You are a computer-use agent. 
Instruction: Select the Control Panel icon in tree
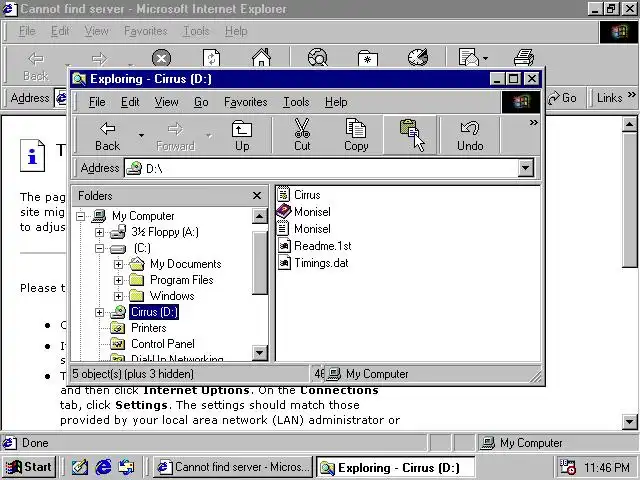(x=118, y=344)
